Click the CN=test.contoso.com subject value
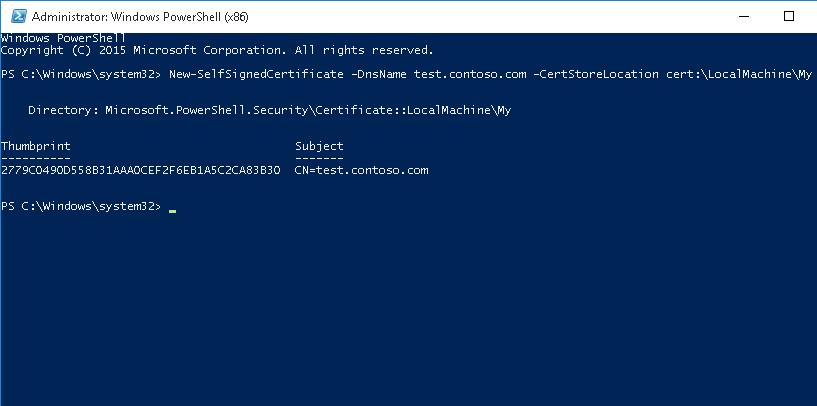Viewport: 817px width, 406px height. (362, 170)
